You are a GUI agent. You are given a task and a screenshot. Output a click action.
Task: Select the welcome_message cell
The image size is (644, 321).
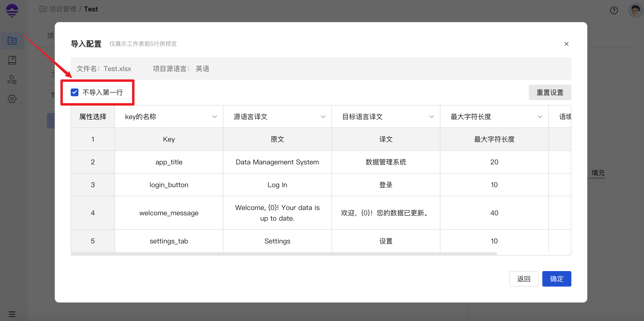(169, 213)
